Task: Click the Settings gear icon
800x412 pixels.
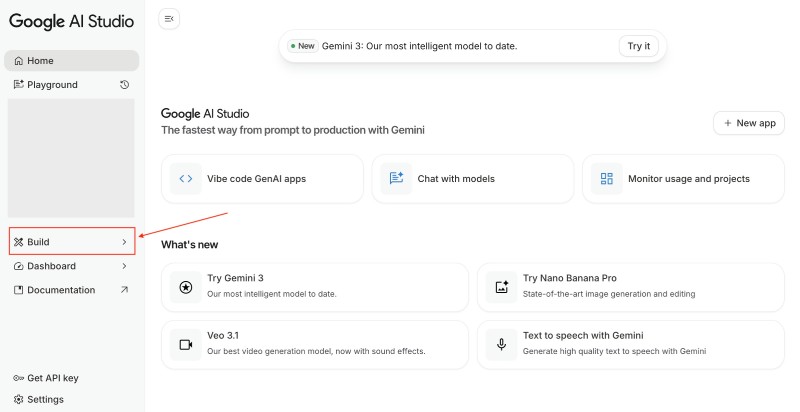Action: 19,399
